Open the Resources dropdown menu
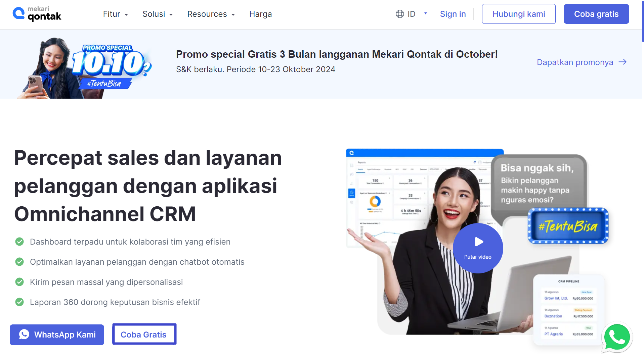This screenshot has width=644, height=362. tap(211, 14)
